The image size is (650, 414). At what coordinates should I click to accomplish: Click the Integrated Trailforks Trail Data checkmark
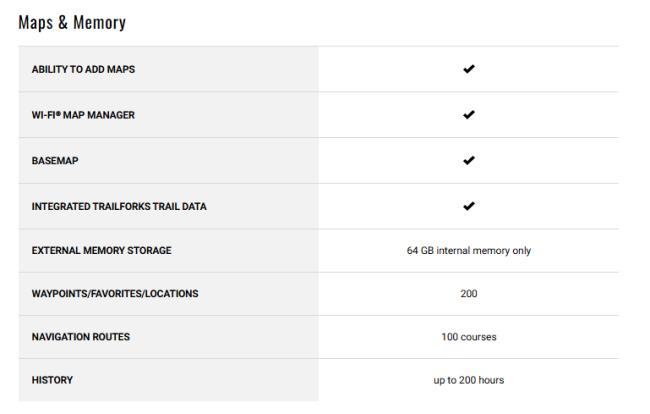click(x=468, y=206)
